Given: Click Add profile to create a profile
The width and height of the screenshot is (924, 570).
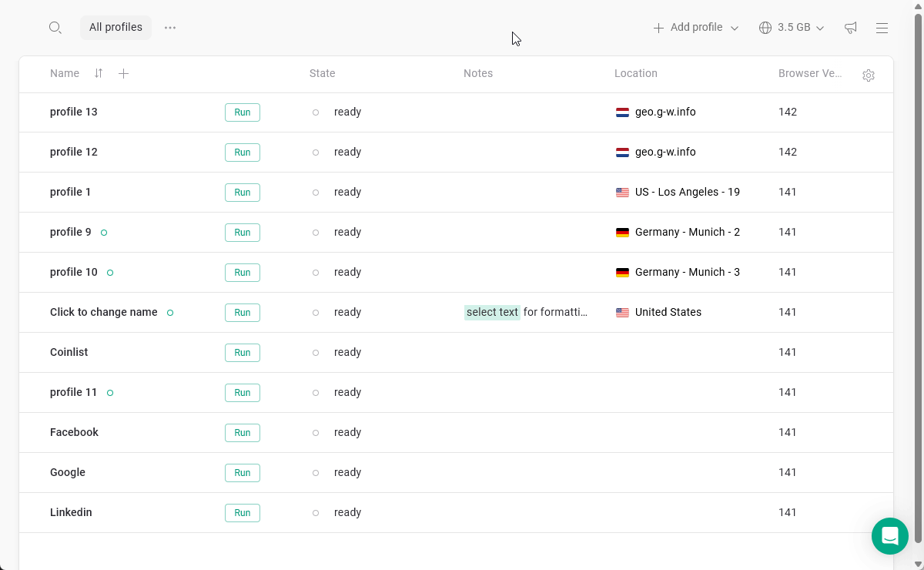Looking at the screenshot, I should [x=687, y=27].
